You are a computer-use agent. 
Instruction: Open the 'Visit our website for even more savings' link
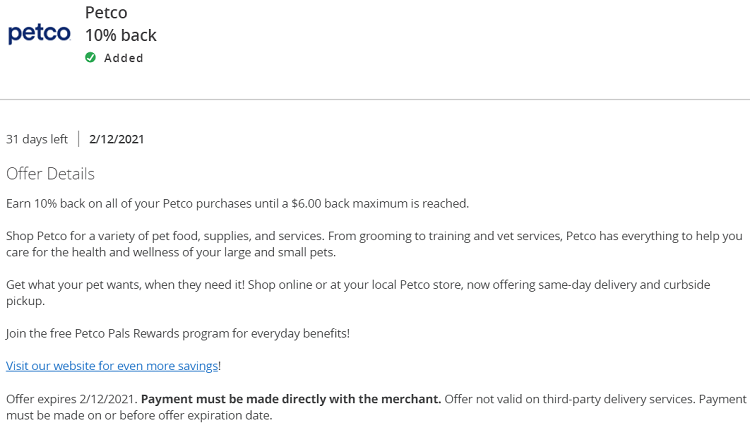pyautogui.click(x=112, y=366)
